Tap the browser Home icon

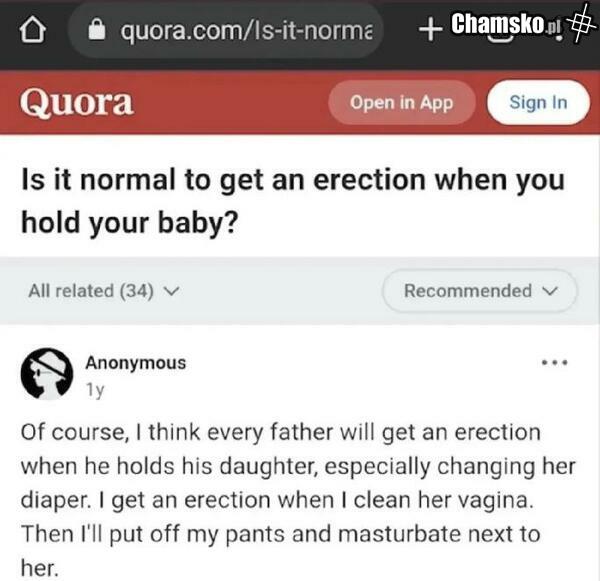[x=31, y=32]
